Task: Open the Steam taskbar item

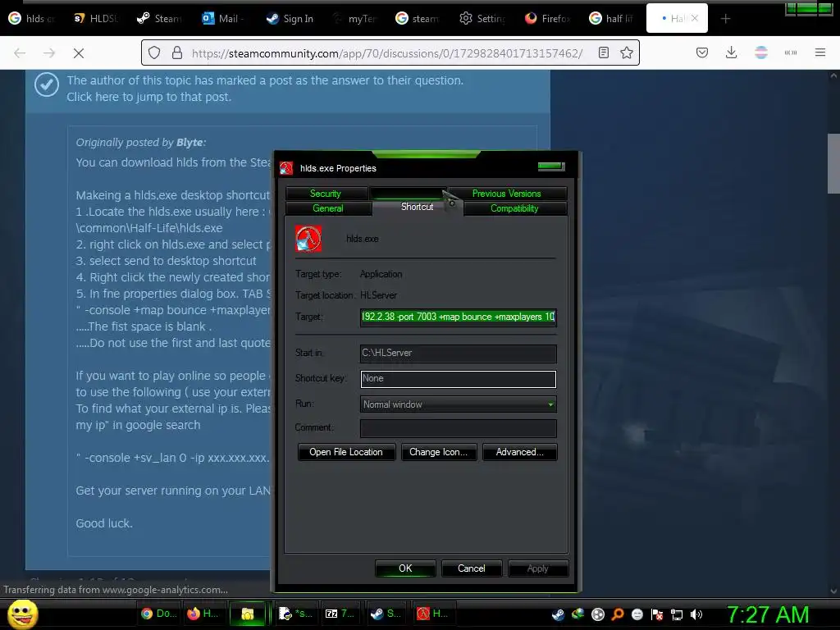Action: 386,614
